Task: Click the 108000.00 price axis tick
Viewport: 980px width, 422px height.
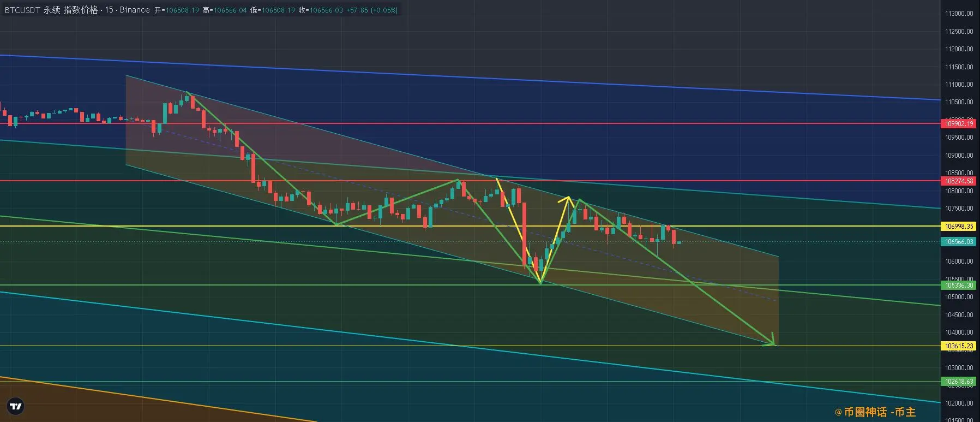Action: [x=959, y=191]
